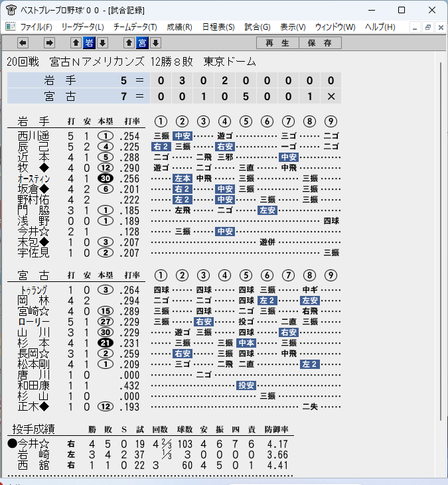Screen dimensions: 448x485
Task: Click the 岩手 team name in the scoreboard
Action: pyautogui.click(x=60, y=80)
